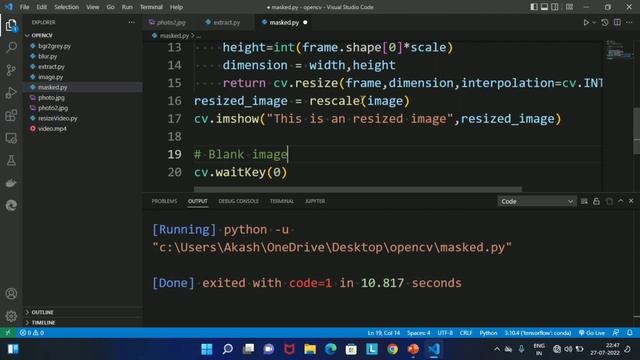640x360 pixels.
Task: Open editor More Actions ellipsis
Action: (x=629, y=22)
